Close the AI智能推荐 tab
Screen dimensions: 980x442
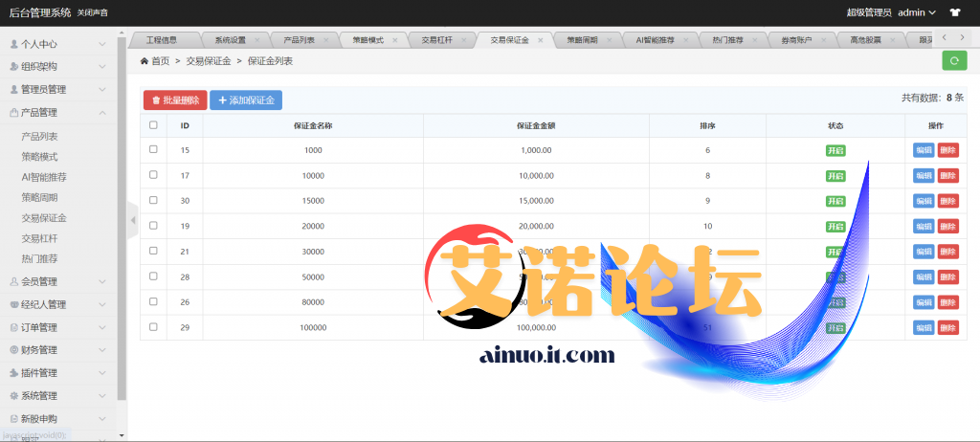(x=685, y=40)
